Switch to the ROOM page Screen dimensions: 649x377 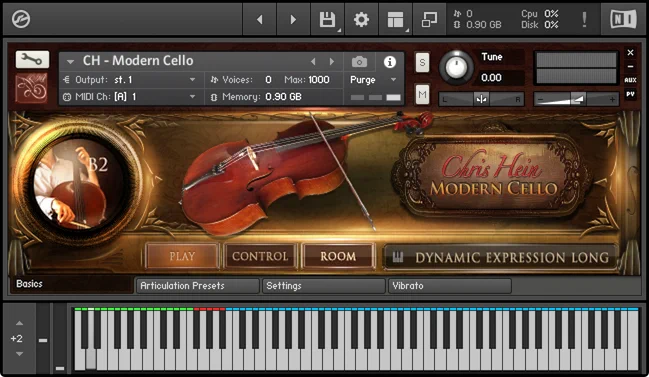click(x=338, y=257)
